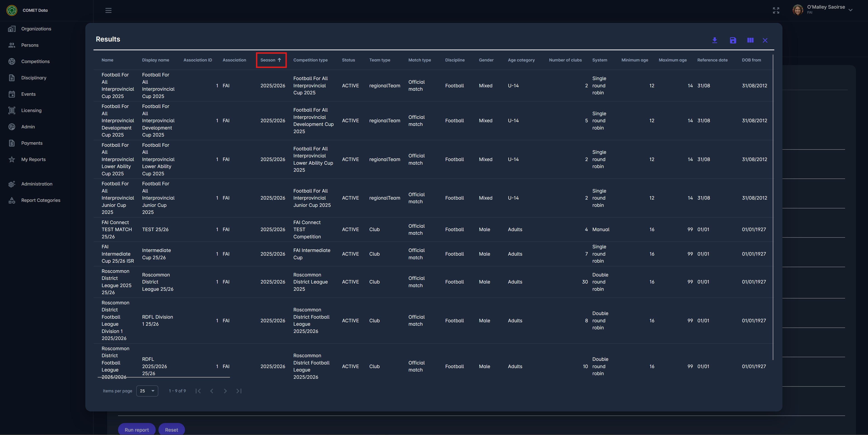
Task: Open the Items per page dropdown
Action: coord(147,391)
